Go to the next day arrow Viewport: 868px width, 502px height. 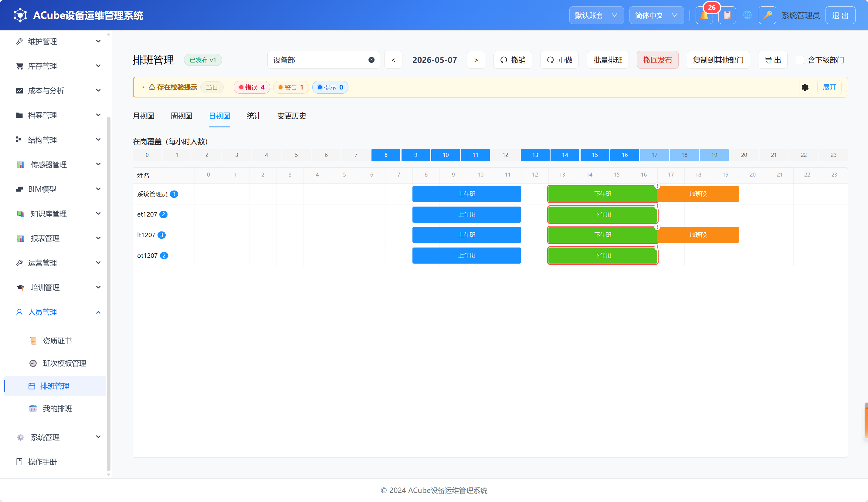(476, 60)
